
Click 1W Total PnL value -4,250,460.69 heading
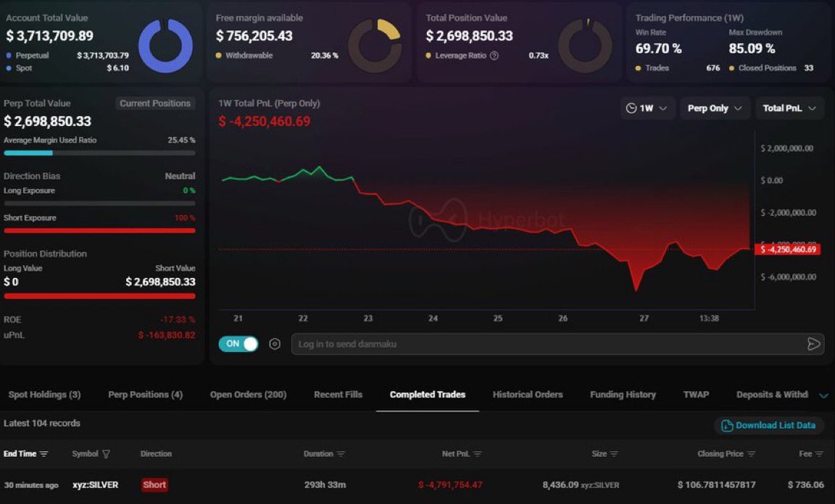pos(264,122)
